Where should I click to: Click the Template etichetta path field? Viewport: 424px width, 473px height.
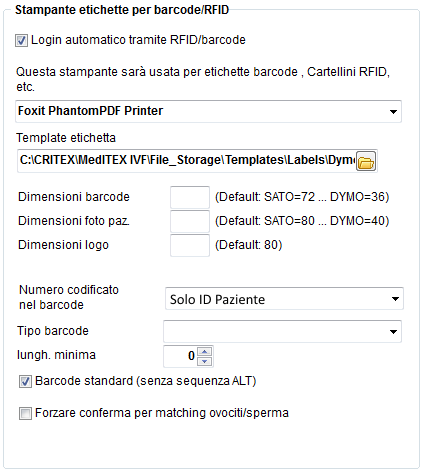(186, 161)
